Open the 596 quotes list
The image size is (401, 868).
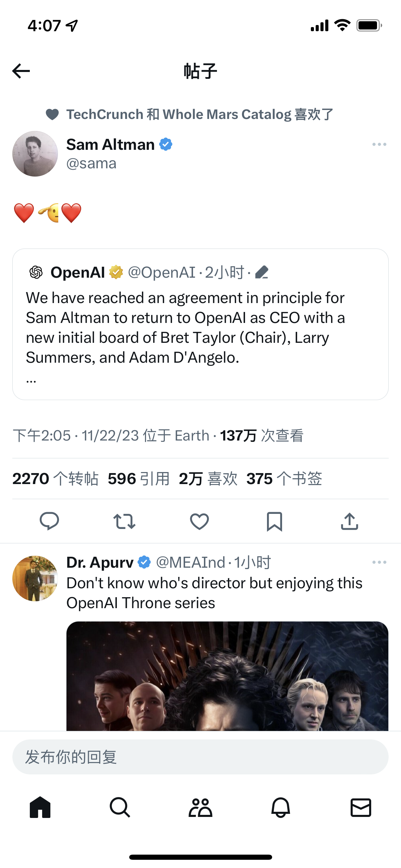click(x=138, y=479)
